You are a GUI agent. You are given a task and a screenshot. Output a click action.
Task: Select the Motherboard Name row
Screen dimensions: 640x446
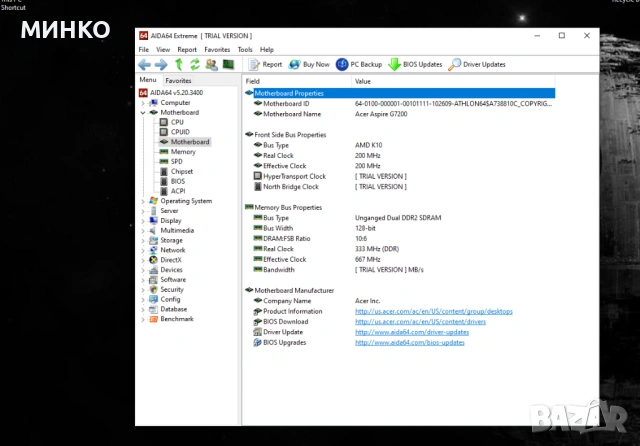[x=400, y=114]
